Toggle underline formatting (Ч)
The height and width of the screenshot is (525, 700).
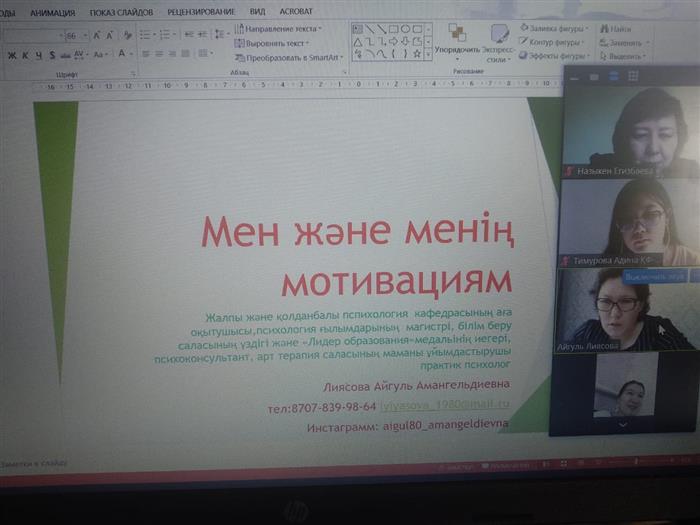38,55
